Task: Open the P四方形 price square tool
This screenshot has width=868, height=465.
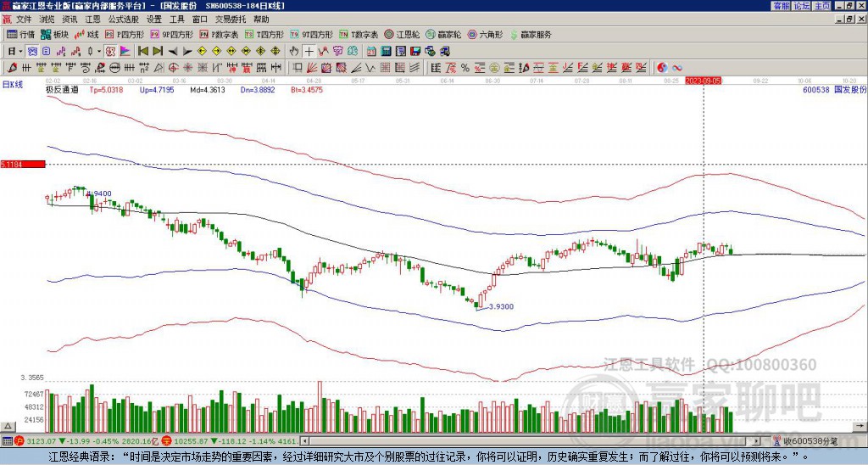Action: (124, 34)
